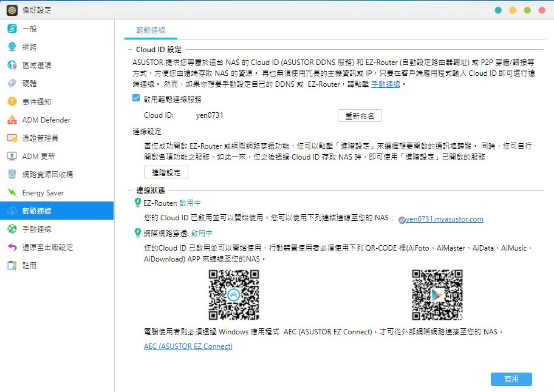554x392 pixels.
Task: Open the 手動連線 hyperlink in description
Action: coord(386,84)
